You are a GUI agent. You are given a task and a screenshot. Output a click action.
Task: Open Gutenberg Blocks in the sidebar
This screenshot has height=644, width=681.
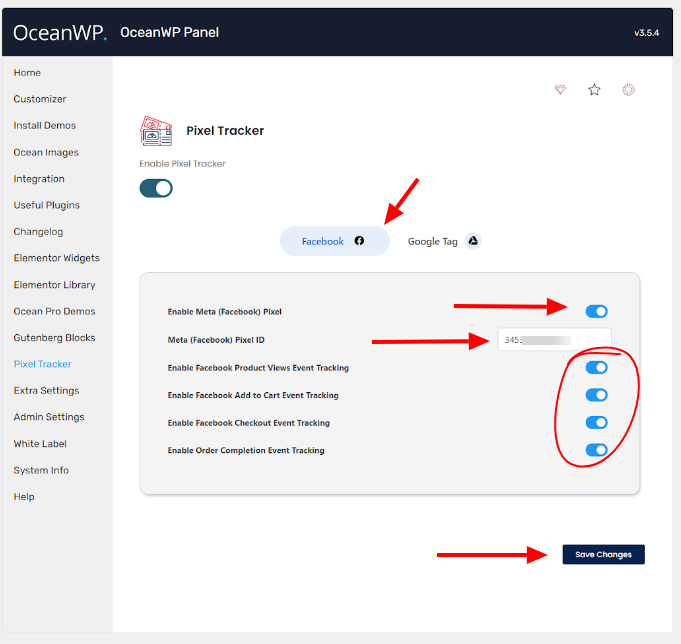point(54,338)
